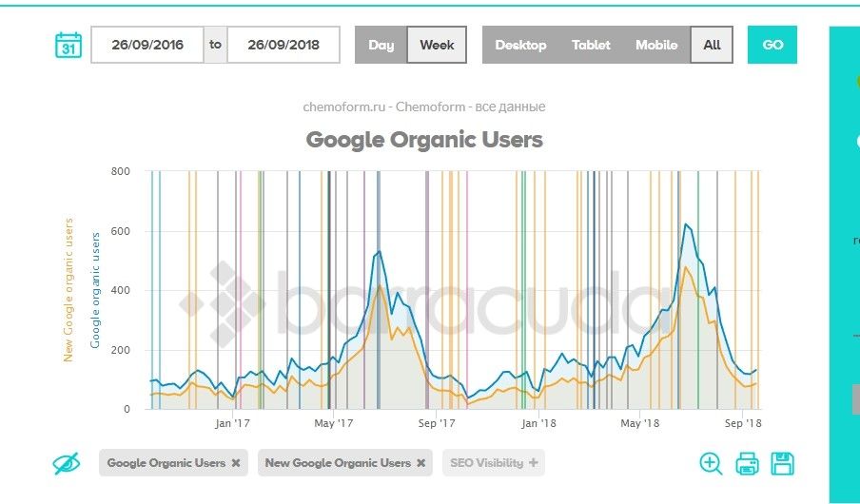The width and height of the screenshot is (860, 504).
Task: Select All devices filter
Action: 712,45
